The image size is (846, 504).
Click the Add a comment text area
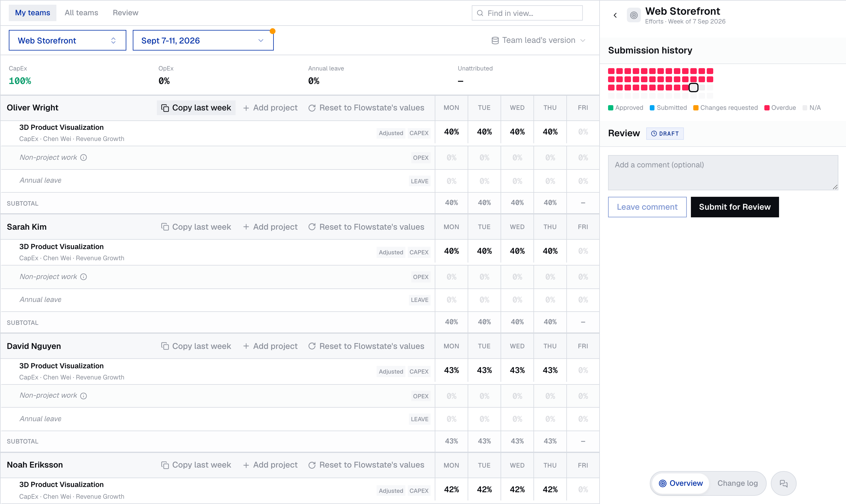tap(723, 173)
